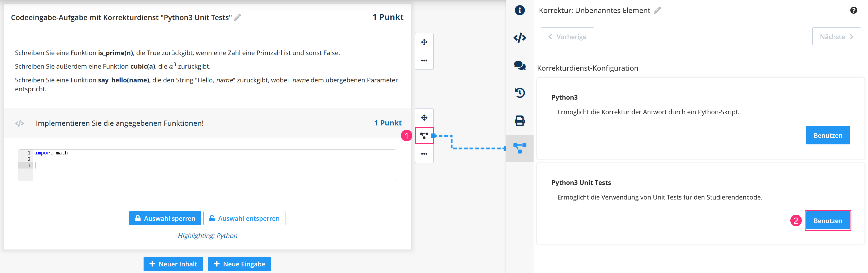The height and width of the screenshot is (273, 868).
Task: Click the 'Implementieren Sie die angegebenen Funktionen!' text
Action: tap(119, 123)
